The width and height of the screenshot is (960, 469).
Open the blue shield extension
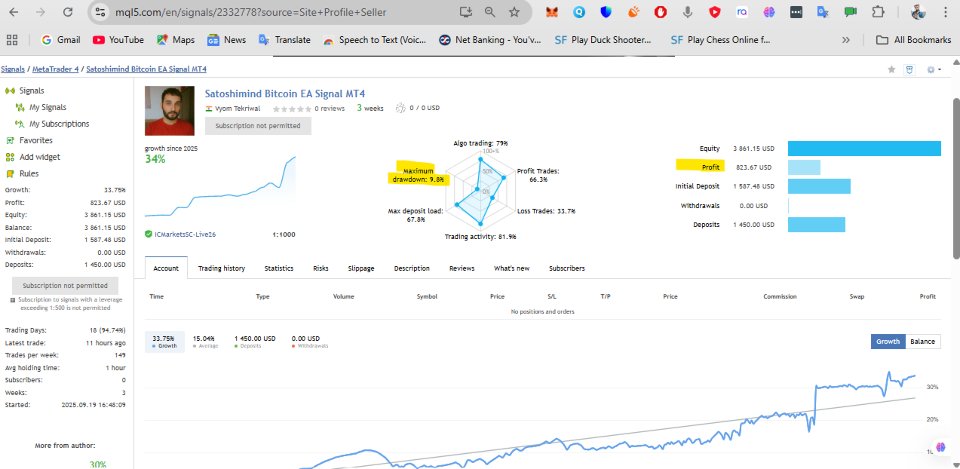pos(606,12)
